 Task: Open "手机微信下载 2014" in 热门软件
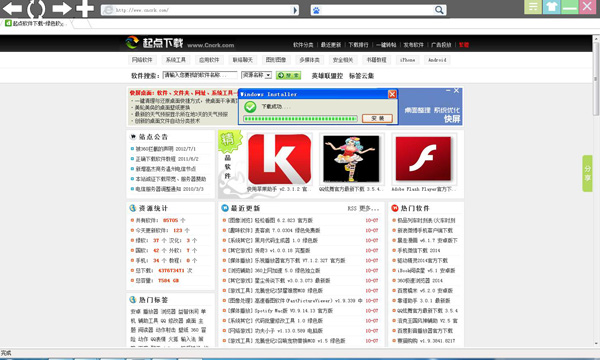pos(419,251)
